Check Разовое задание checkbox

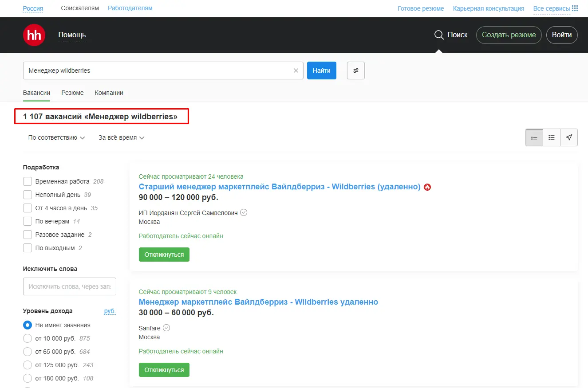click(28, 235)
